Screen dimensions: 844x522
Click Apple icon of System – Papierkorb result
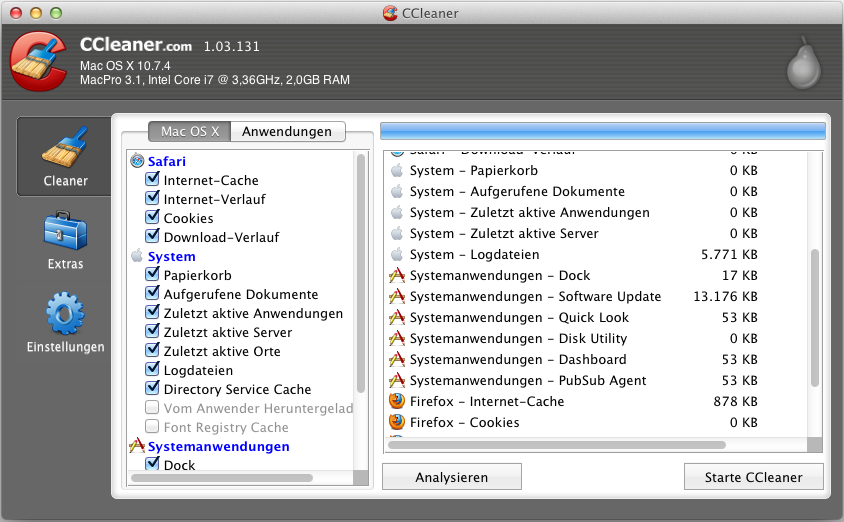(397, 170)
